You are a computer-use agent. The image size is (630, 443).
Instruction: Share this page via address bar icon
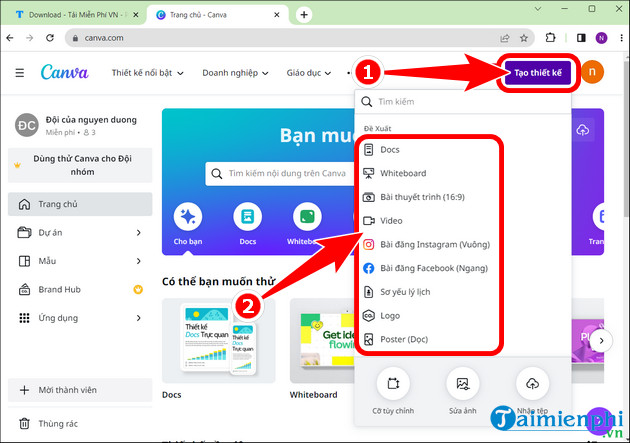click(505, 38)
